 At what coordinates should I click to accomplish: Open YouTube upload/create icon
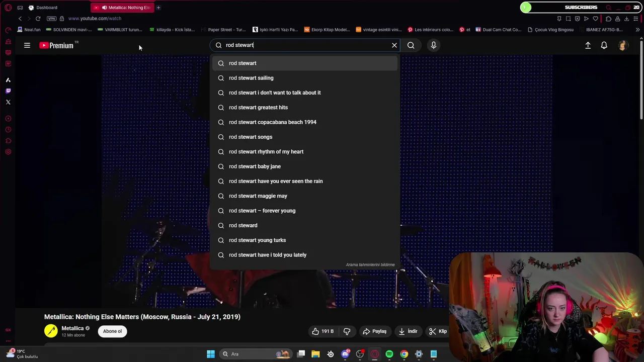click(588, 45)
